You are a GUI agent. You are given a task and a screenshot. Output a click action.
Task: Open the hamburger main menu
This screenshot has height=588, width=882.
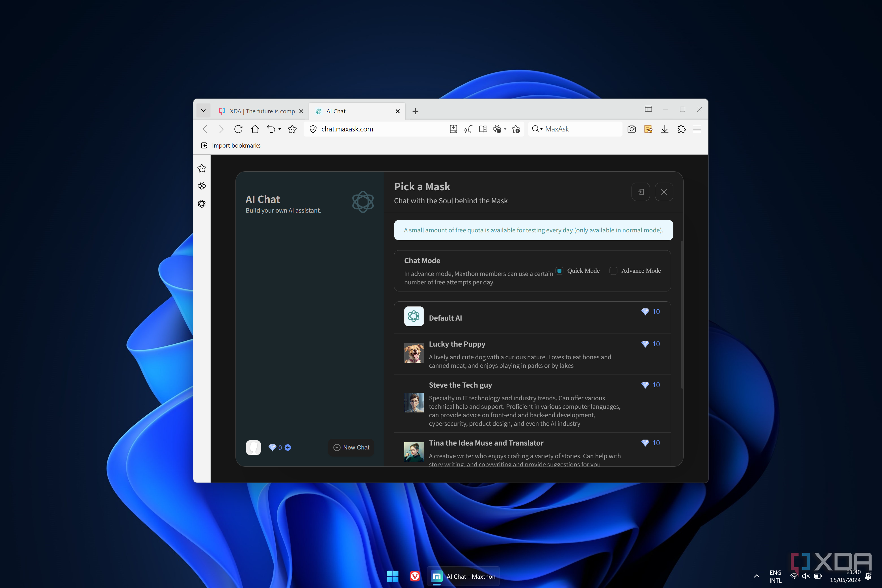pos(697,129)
